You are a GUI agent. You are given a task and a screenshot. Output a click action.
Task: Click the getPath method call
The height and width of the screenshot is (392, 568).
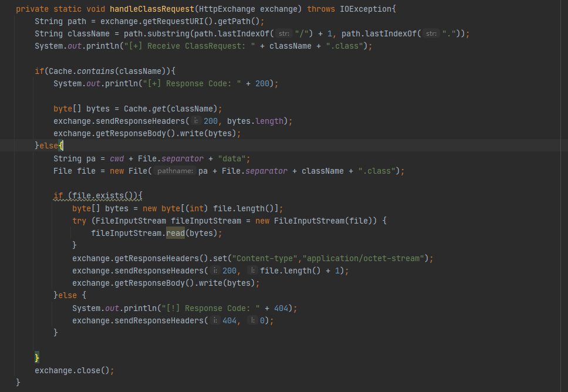pos(234,21)
